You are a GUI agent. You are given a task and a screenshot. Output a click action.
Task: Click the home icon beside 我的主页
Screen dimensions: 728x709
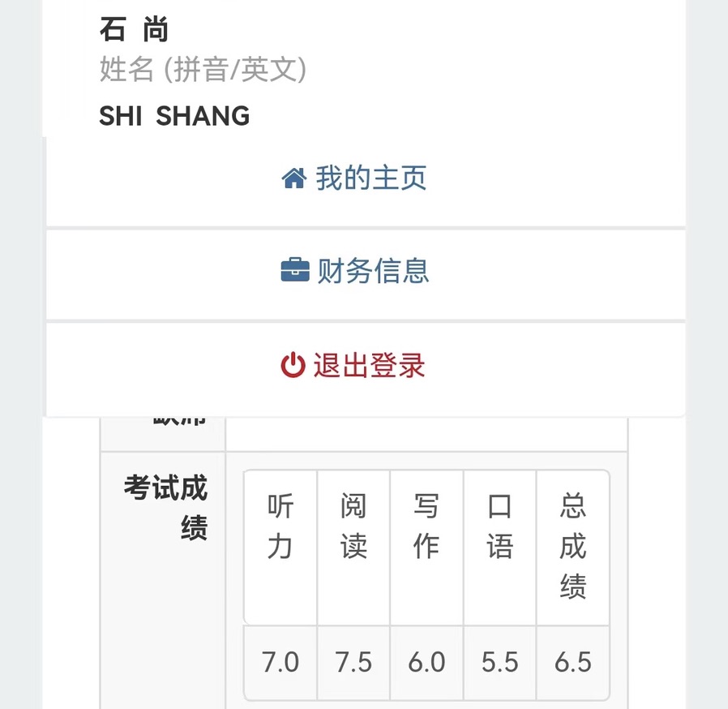pos(293,178)
